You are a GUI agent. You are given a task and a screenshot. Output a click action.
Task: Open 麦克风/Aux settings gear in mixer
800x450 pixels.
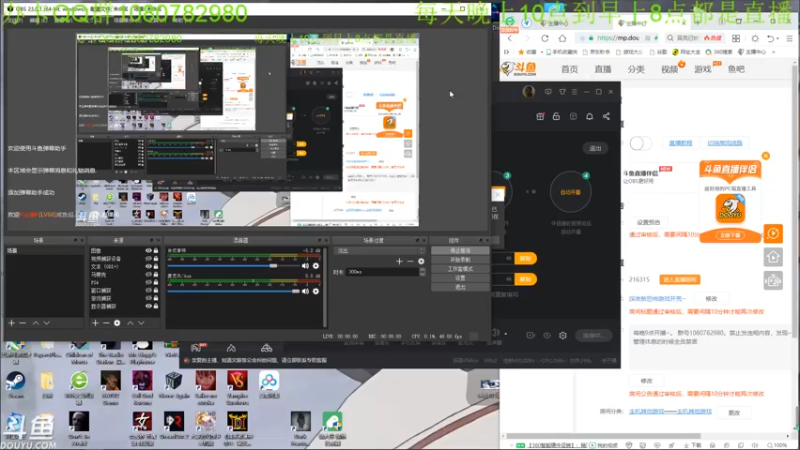coord(316,291)
